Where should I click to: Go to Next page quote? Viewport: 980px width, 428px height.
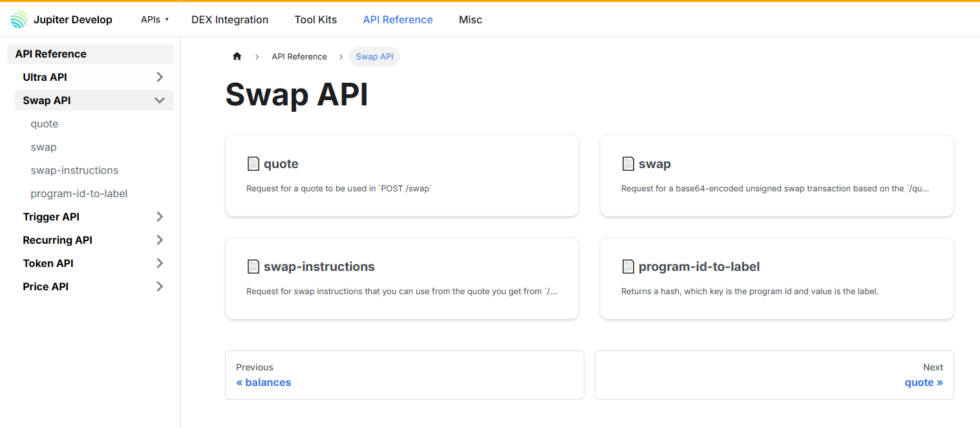(774, 375)
